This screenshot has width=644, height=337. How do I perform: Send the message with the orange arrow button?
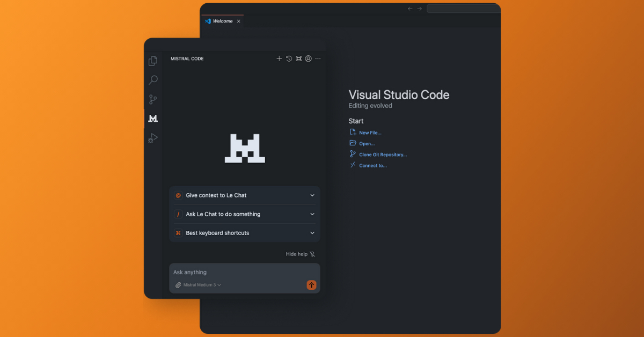tap(311, 285)
